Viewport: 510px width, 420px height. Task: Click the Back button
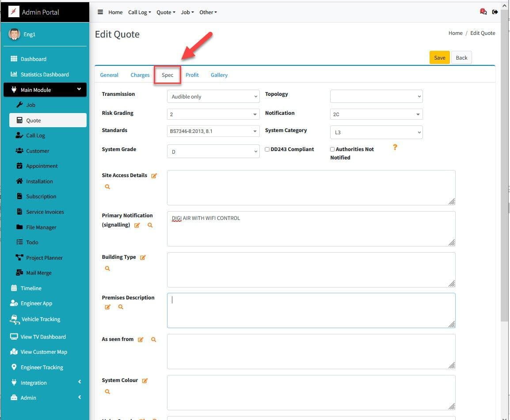(461, 58)
